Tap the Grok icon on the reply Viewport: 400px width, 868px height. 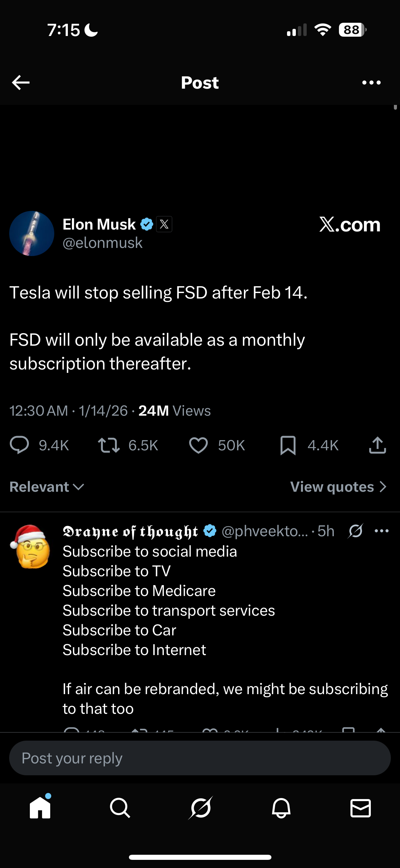(x=355, y=531)
